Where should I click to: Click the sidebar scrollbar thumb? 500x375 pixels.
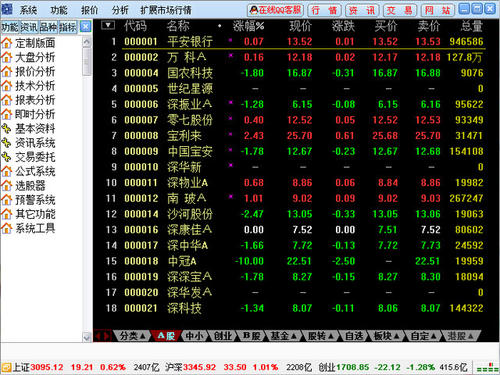(87, 62)
